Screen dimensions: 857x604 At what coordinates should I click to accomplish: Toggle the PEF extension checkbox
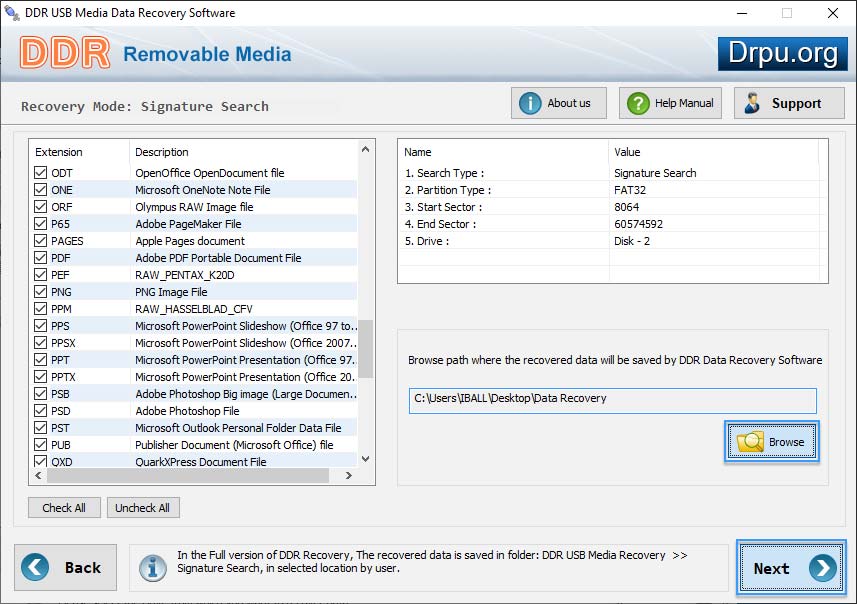[x=40, y=274]
